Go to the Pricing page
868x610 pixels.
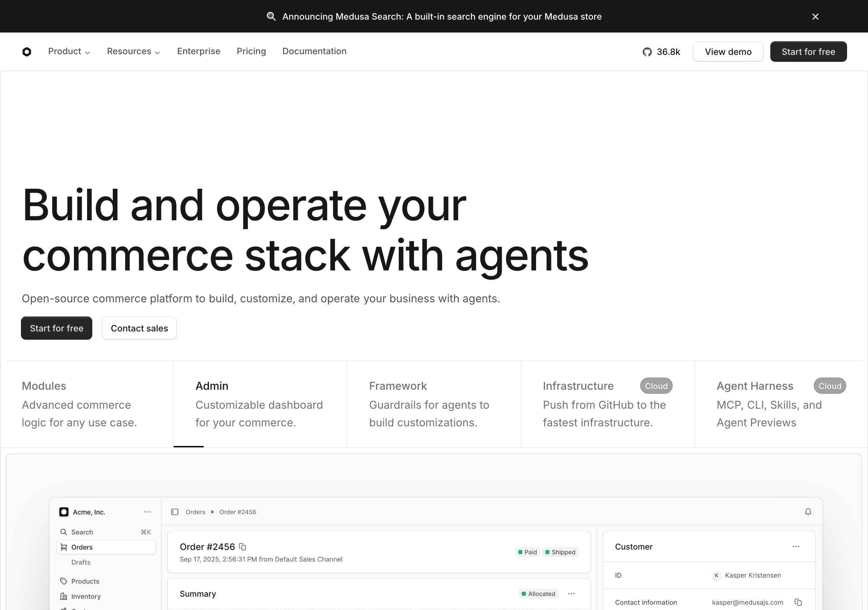coord(251,52)
